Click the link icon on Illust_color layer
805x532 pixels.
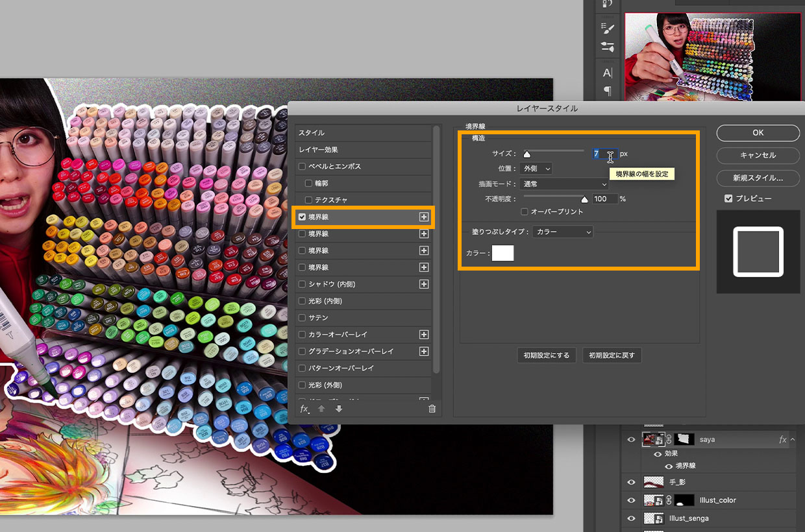coord(669,500)
